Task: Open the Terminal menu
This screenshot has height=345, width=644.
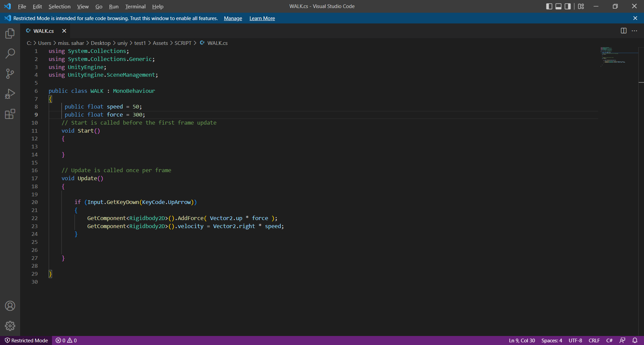Action: pos(135,6)
